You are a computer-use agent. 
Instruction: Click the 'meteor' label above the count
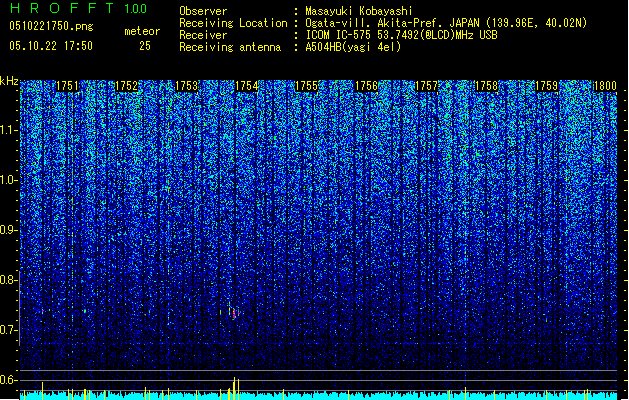pyautogui.click(x=142, y=31)
